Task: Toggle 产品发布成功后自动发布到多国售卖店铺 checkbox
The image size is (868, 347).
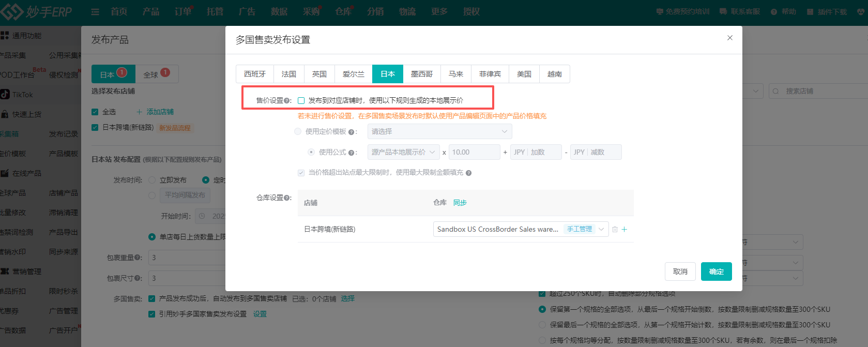Action: [152, 299]
